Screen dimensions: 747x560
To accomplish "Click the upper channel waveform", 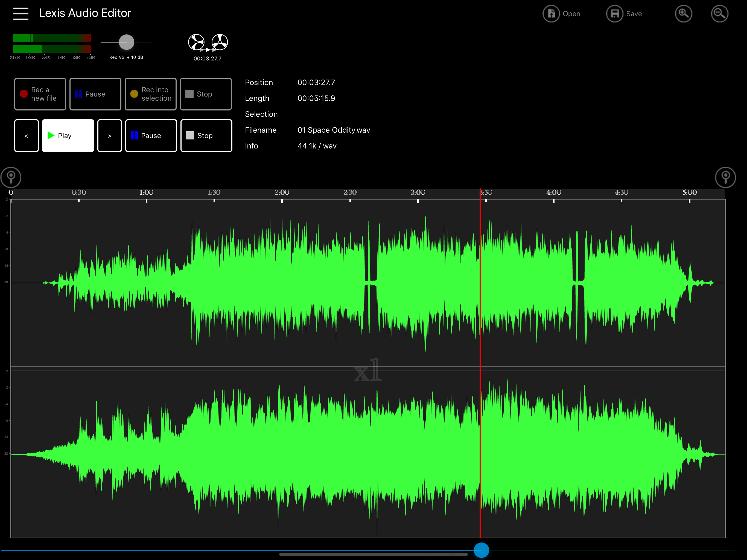I will (x=368, y=283).
